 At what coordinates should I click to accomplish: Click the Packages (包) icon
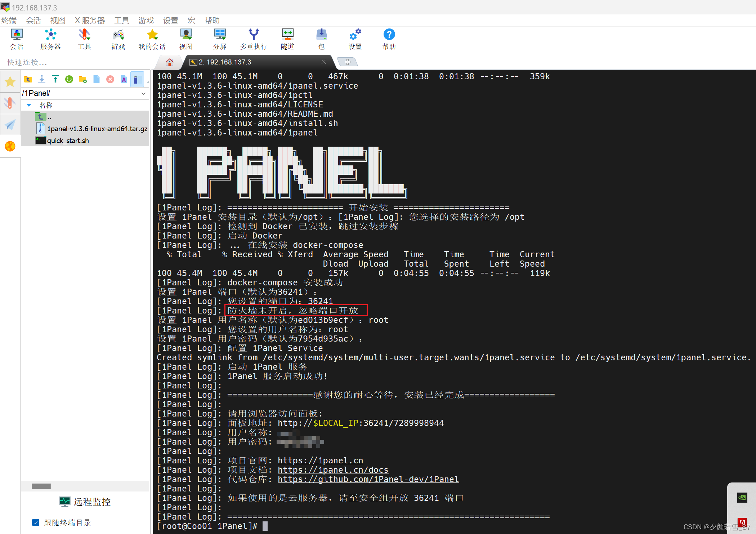[321, 39]
